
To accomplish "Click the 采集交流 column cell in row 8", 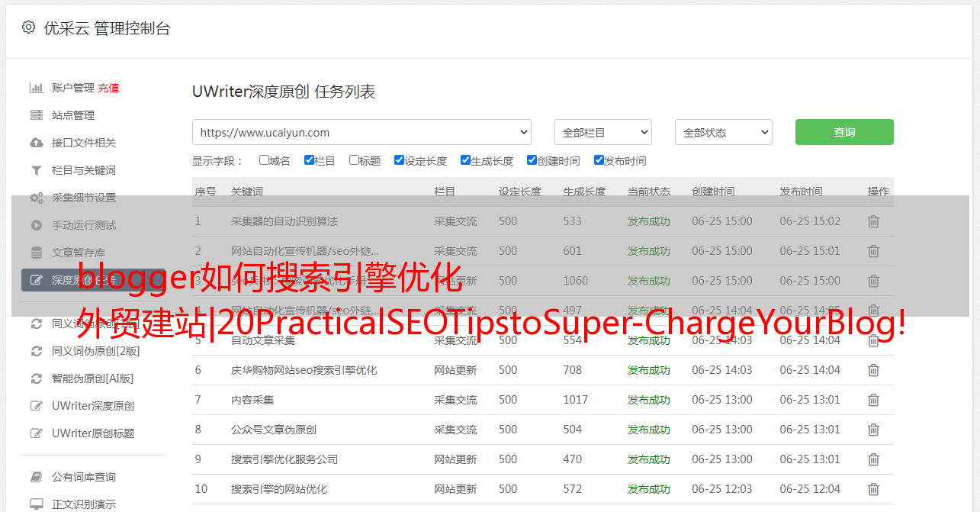I will coord(455,430).
